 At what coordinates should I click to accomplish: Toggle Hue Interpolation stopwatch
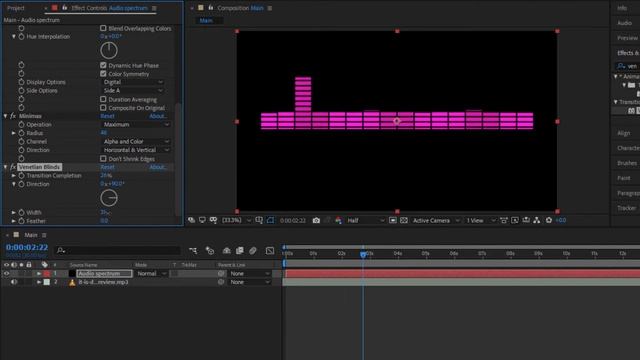coord(22,37)
